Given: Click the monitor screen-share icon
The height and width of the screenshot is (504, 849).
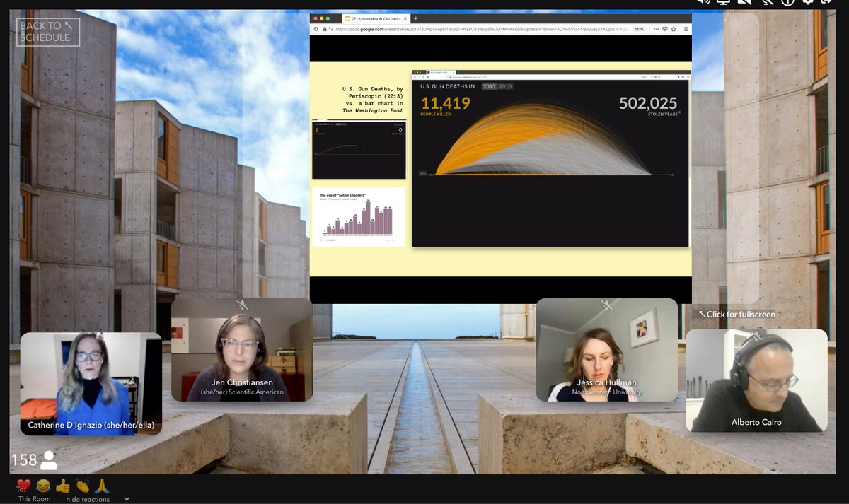Looking at the screenshot, I should click(x=724, y=2).
